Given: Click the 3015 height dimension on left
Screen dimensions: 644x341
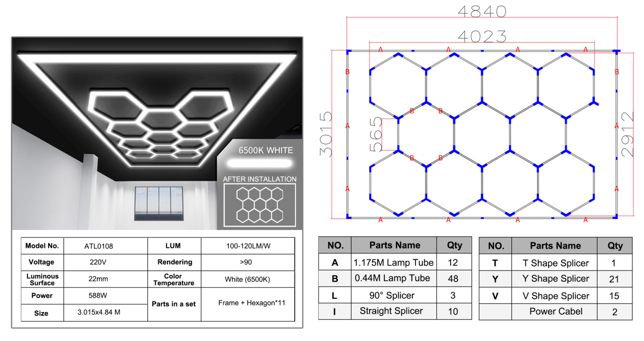Looking at the screenshot, I should click(326, 135).
